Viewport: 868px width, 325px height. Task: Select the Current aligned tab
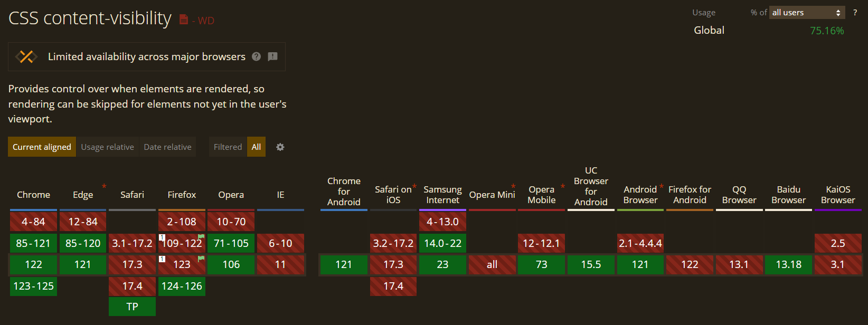click(x=42, y=147)
